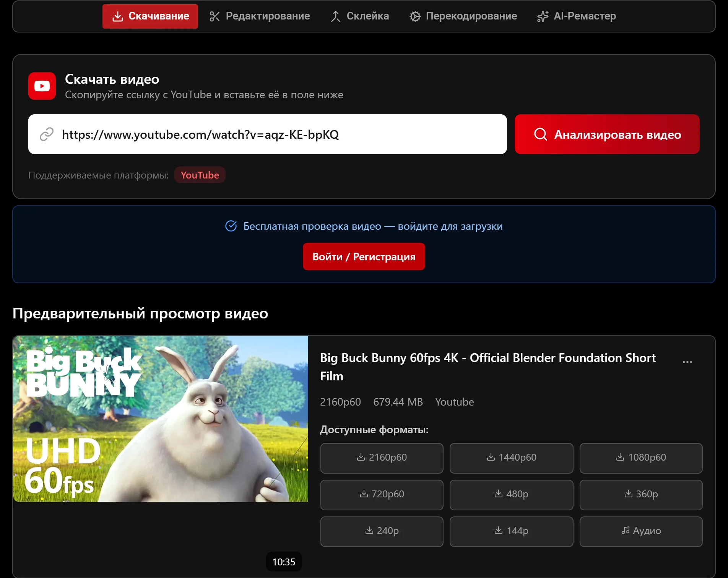Viewport: 728px width, 578px height.
Task: Click the 10:35 duration badge
Action: click(x=284, y=562)
